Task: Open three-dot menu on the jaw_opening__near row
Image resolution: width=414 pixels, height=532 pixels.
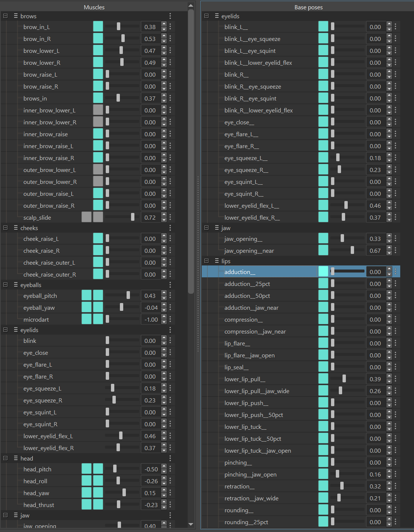Action: (395, 251)
